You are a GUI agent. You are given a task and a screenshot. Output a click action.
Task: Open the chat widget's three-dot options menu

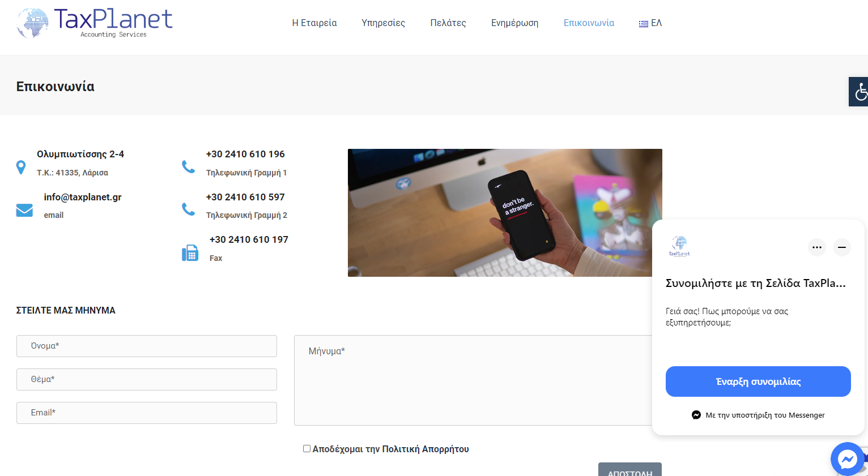click(x=817, y=247)
